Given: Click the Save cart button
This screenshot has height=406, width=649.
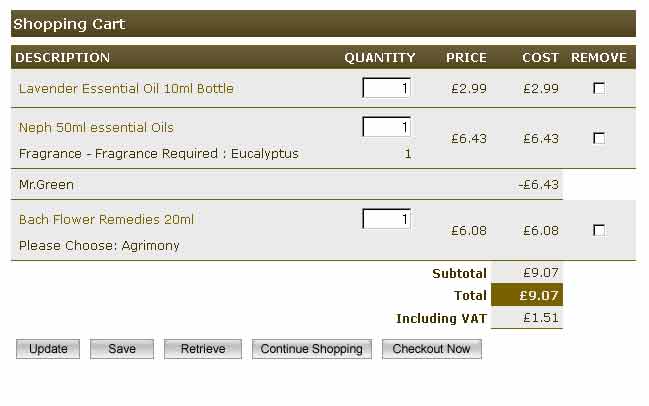Looking at the screenshot, I should (122, 349).
